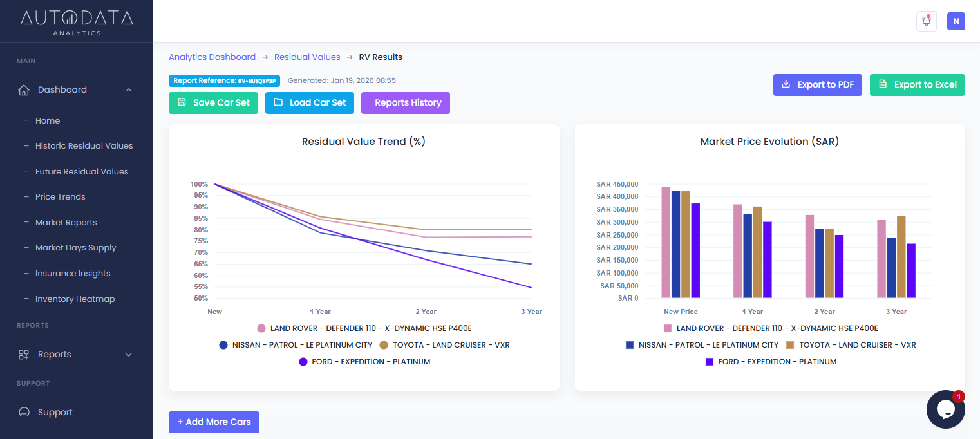The height and width of the screenshot is (439, 980).
Task: Collapse the Dashboard menu chevron
Action: click(129, 90)
